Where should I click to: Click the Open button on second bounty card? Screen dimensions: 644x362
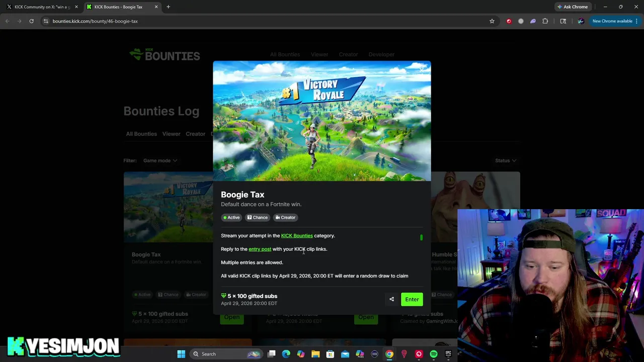[366, 317]
